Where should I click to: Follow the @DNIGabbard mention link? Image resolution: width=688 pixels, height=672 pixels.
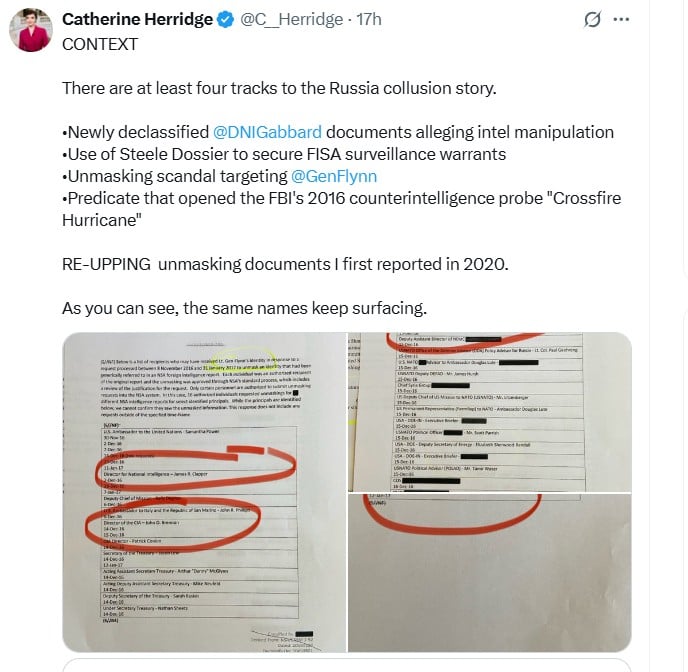pyautogui.click(x=267, y=132)
